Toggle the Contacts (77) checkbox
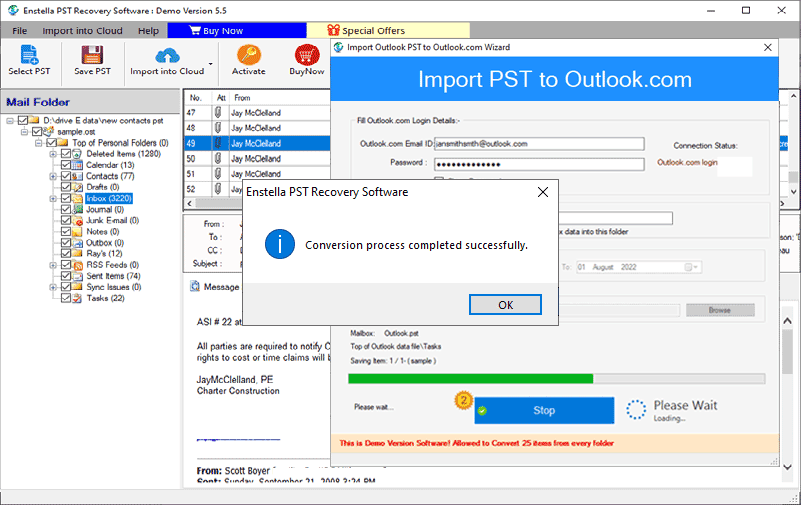 point(65,176)
